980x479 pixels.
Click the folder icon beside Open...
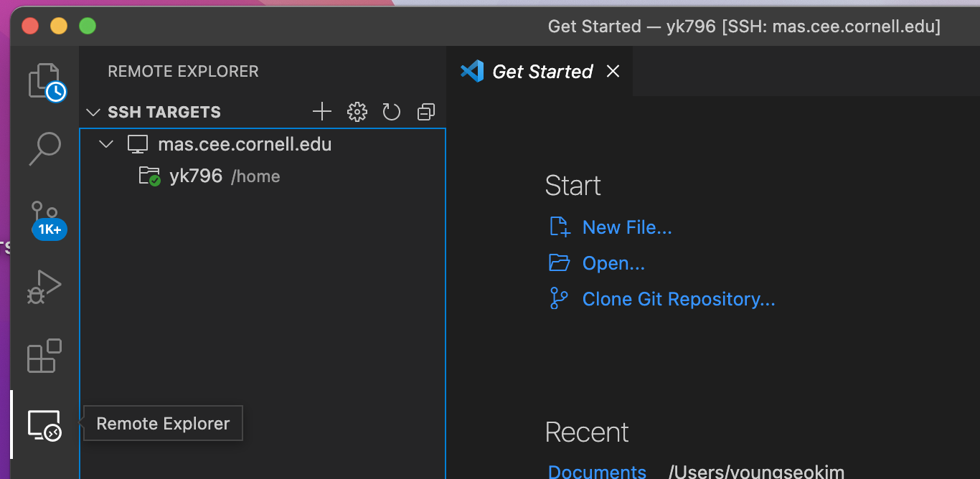(560, 263)
